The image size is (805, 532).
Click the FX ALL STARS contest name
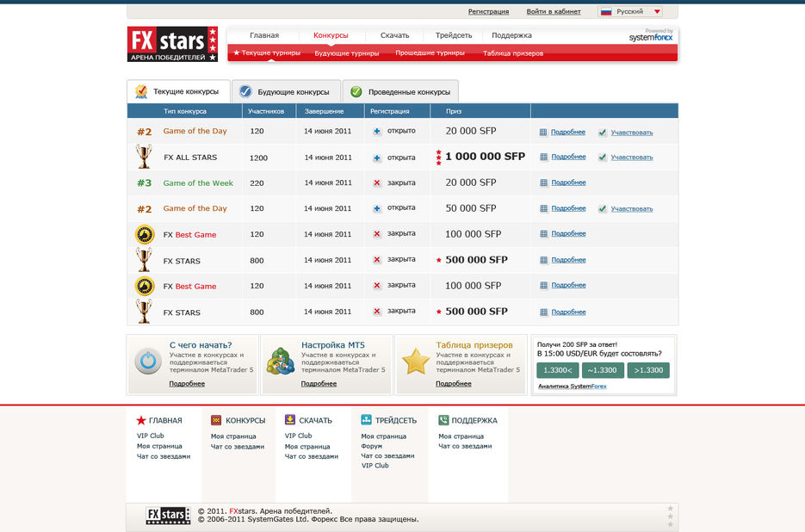click(x=190, y=158)
